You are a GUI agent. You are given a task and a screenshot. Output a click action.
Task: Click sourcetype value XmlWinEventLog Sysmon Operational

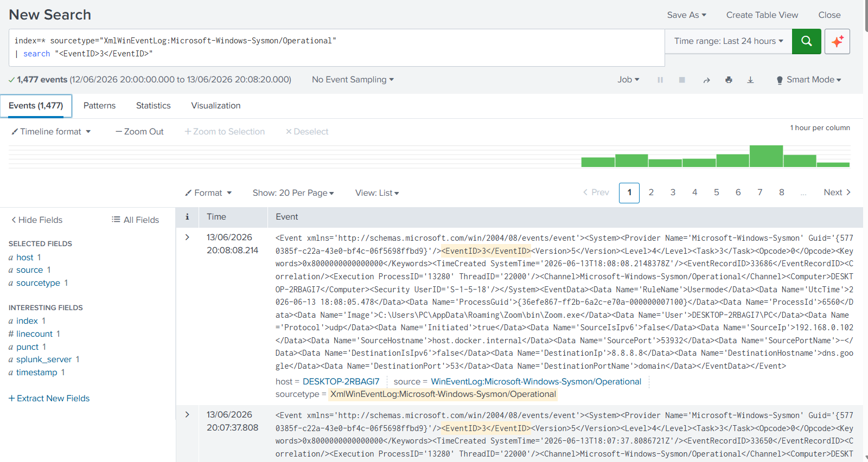(443, 394)
